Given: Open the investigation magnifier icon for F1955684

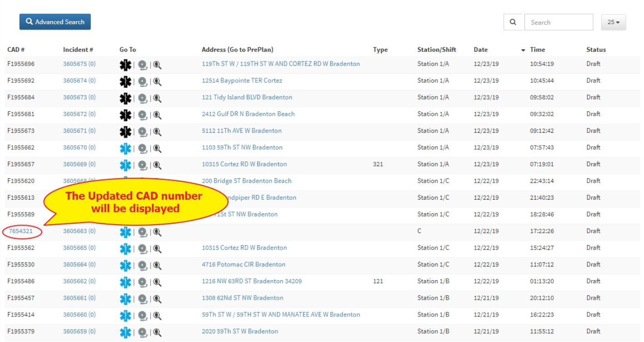Looking at the screenshot, I should (157, 97).
